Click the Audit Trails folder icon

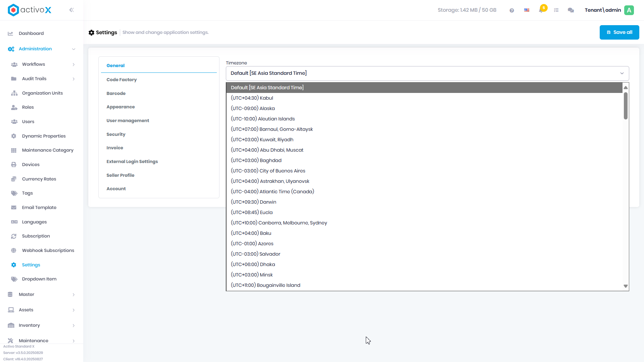click(x=14, y=79)
